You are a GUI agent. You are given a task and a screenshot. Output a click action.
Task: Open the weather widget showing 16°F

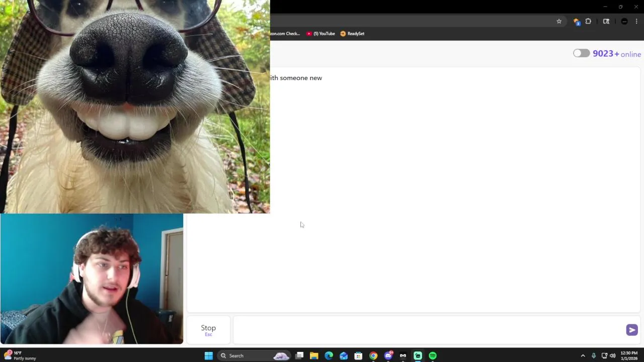click(x=20, y=355)
